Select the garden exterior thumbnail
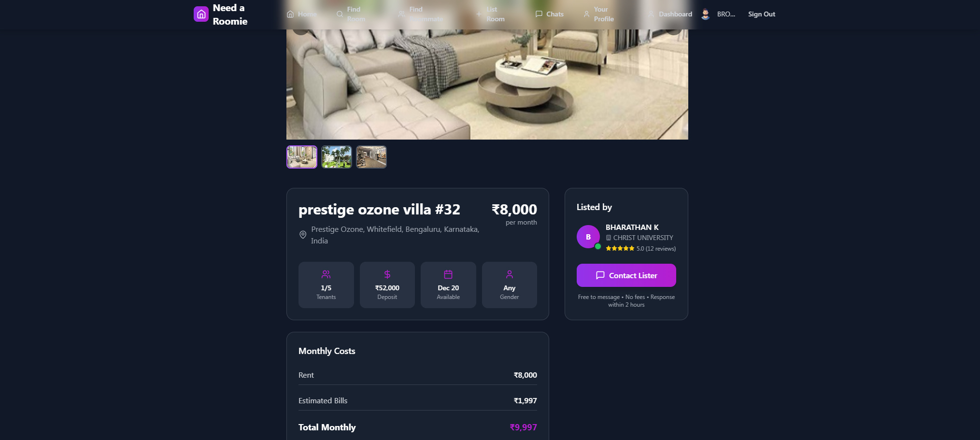 point(337,157)
